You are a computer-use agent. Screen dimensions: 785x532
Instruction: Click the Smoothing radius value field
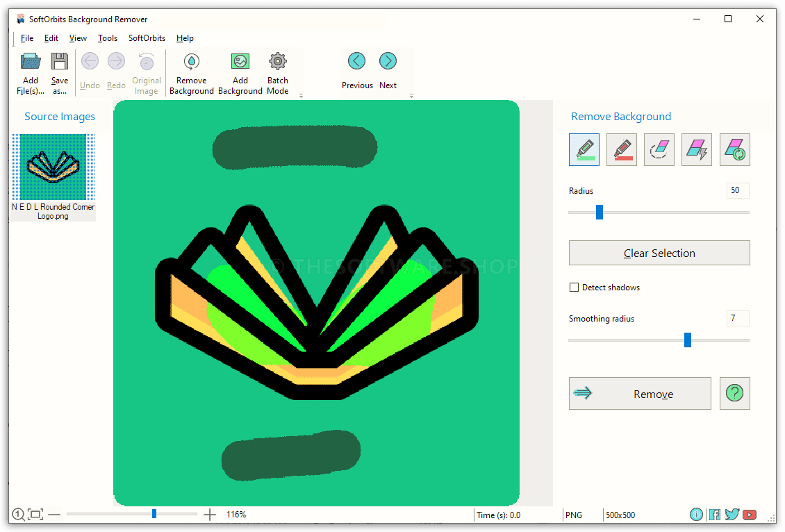point(738,318)
